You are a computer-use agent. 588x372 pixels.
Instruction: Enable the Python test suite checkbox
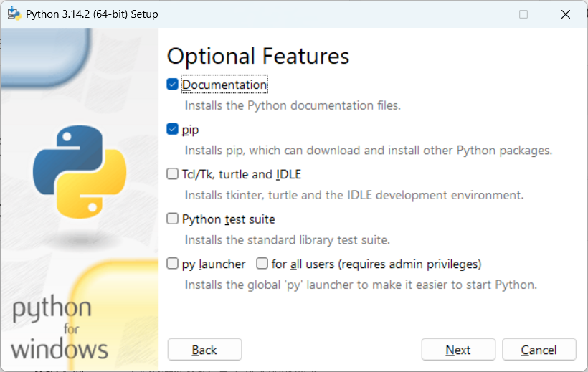[172, 219]
